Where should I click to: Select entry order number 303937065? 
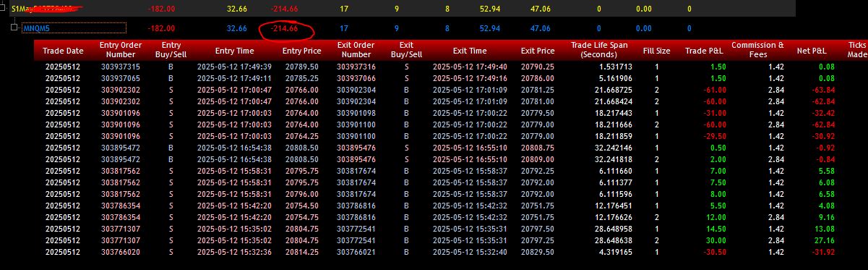pyautogui.click(x=121, y=77)
